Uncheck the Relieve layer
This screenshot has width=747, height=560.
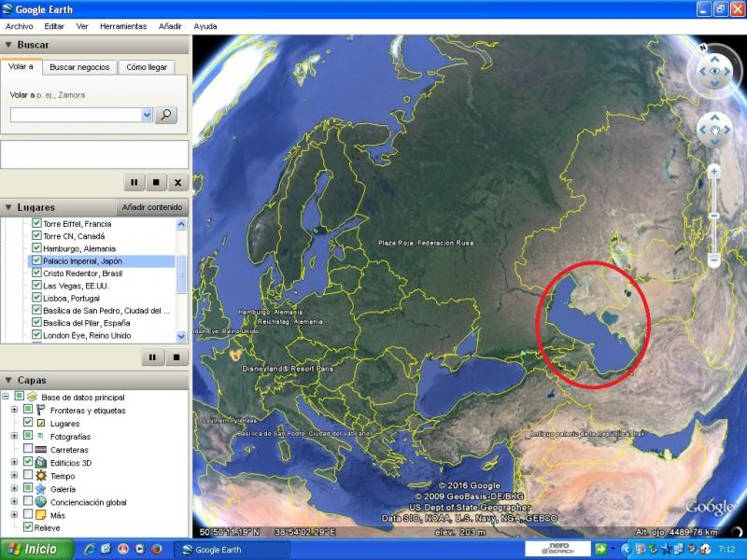click(28, 527)
